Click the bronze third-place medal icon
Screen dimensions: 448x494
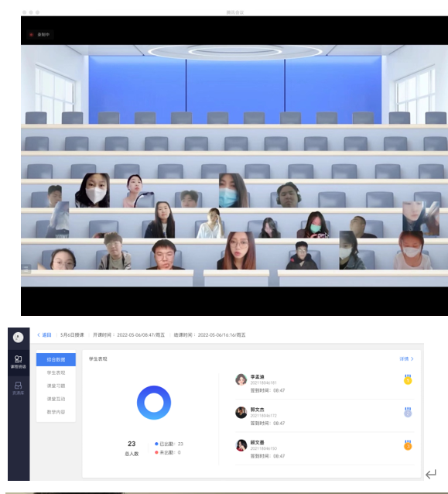pyautogui.click(x=408, y=445)
